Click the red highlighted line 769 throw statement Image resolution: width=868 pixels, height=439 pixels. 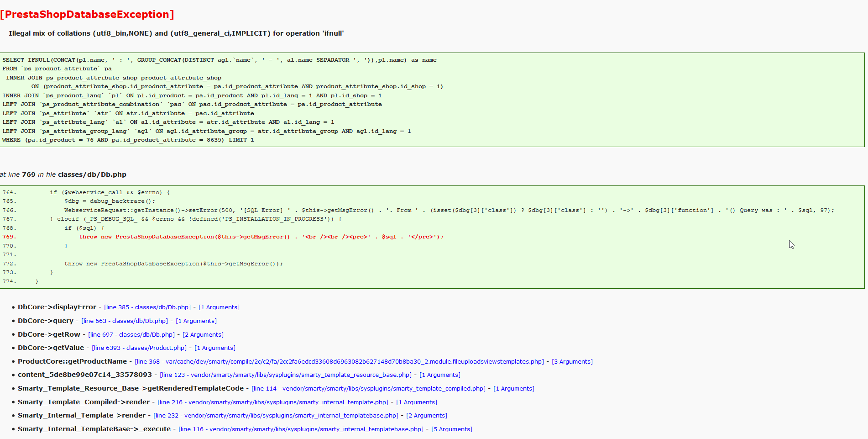[261, 237]
